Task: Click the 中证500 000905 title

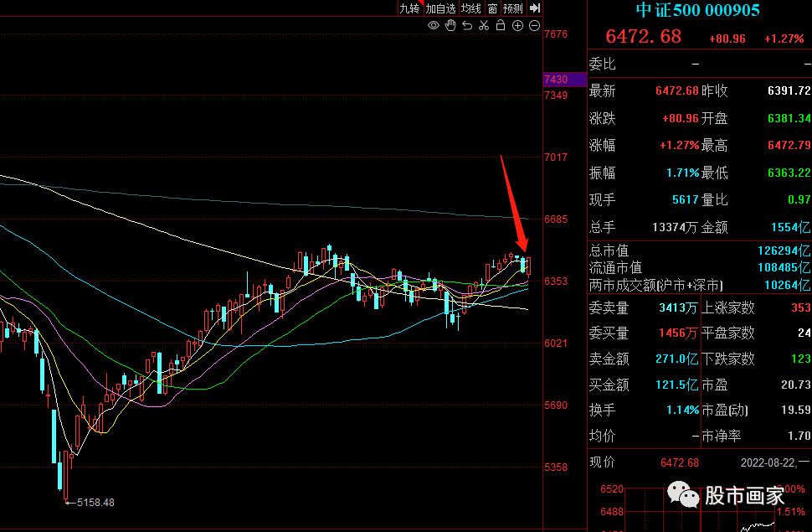Action: [x=697, y=10]
